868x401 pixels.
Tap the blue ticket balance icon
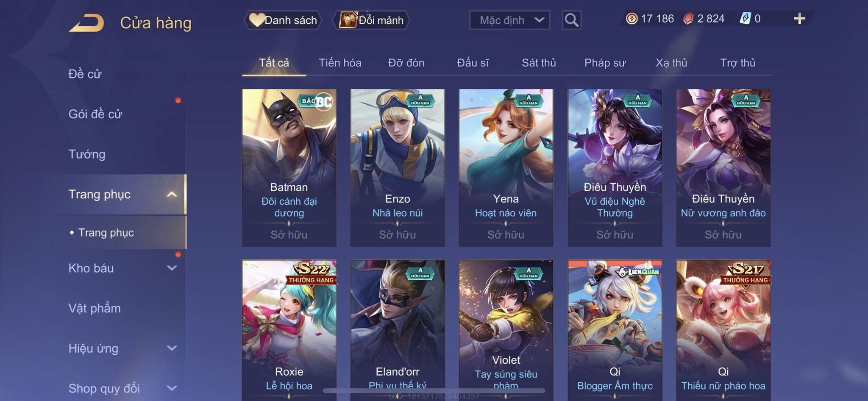pos(745,19)
